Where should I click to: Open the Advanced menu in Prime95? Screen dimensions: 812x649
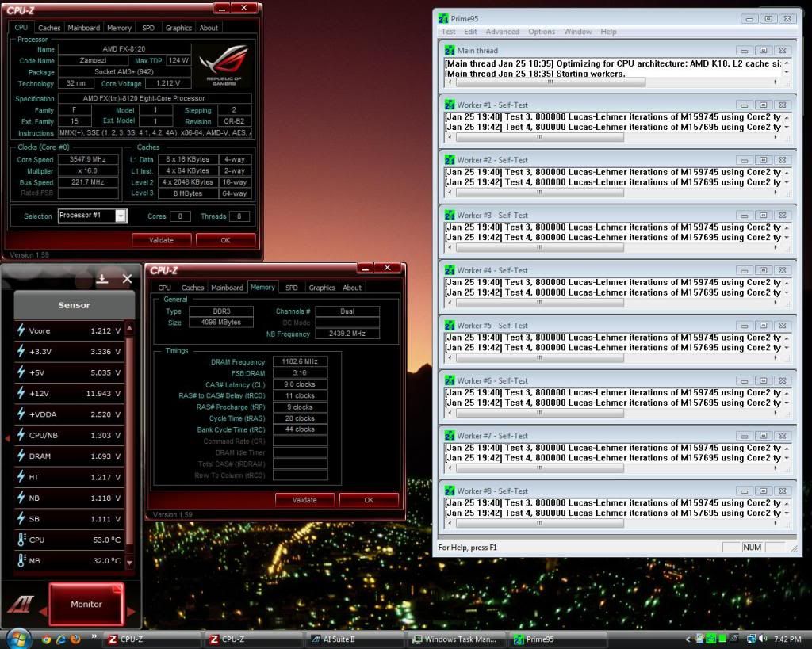tap(502, 32)
